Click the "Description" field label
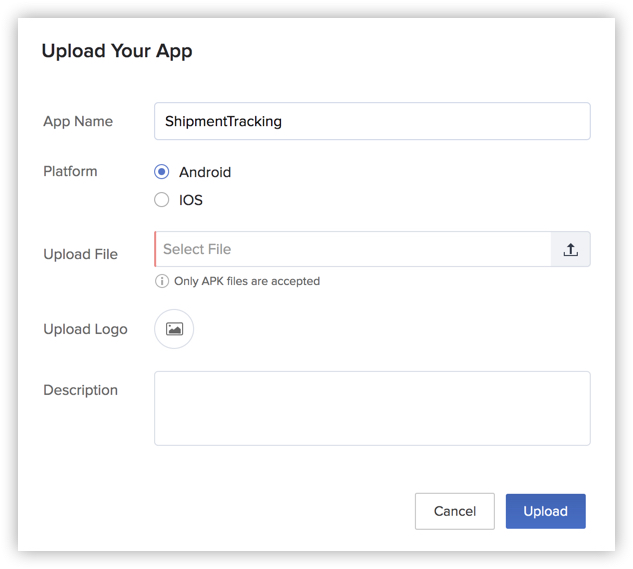 (x=80, y=390)
